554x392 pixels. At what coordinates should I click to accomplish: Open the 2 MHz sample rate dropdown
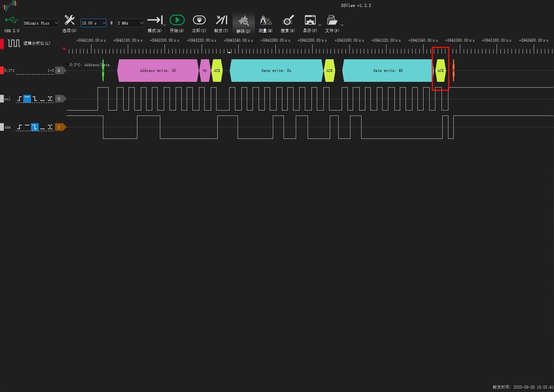[130, 23]
